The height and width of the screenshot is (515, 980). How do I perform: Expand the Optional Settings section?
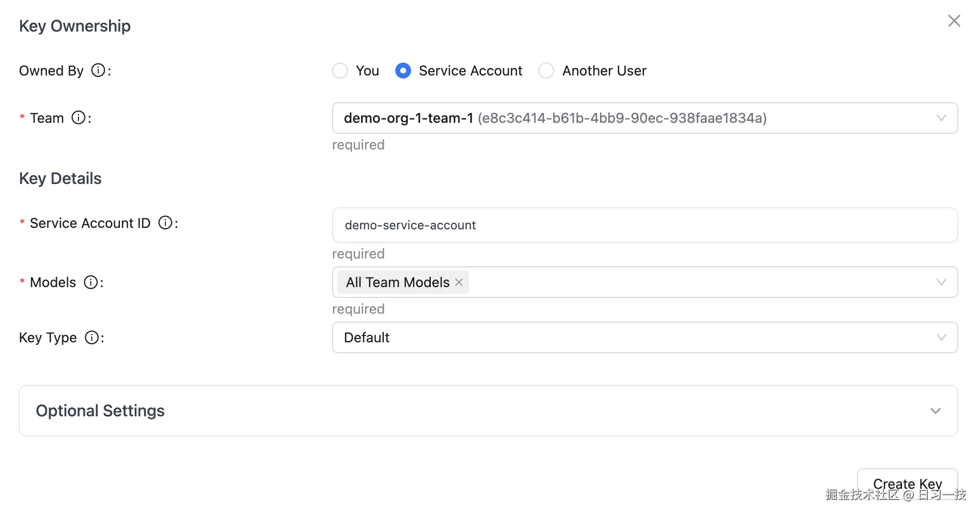pos(489,410)
